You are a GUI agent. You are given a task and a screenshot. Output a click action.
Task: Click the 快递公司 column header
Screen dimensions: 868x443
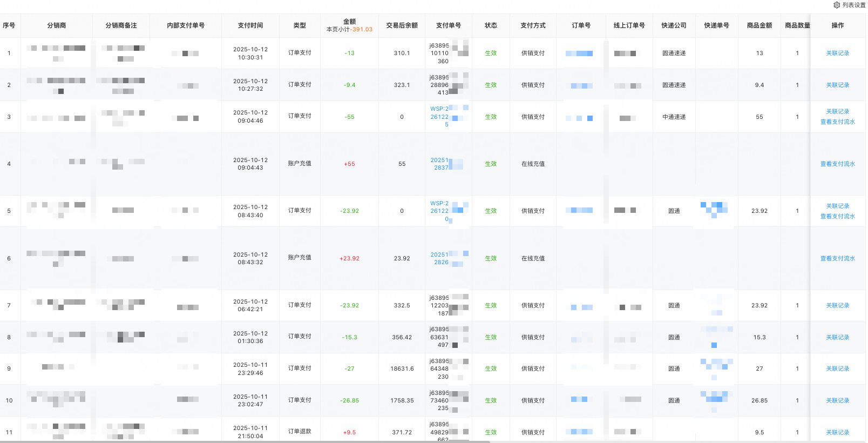coord(674,25)
